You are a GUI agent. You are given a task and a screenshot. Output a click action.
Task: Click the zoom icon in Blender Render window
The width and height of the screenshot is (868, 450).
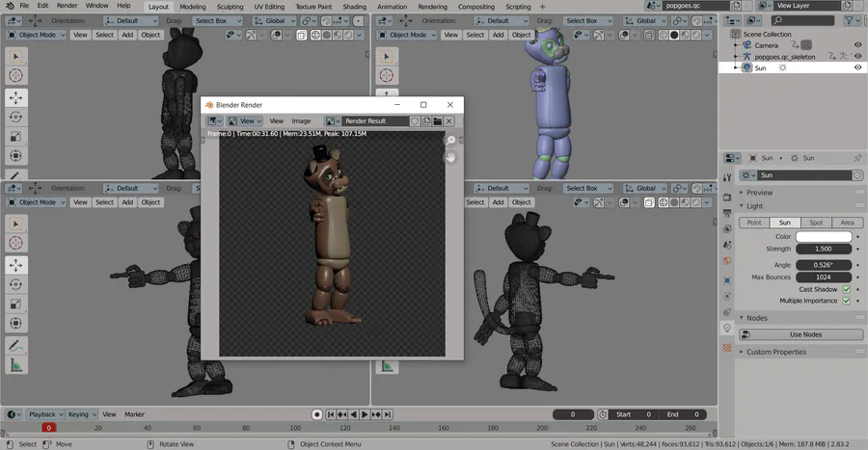pos(451,141)
